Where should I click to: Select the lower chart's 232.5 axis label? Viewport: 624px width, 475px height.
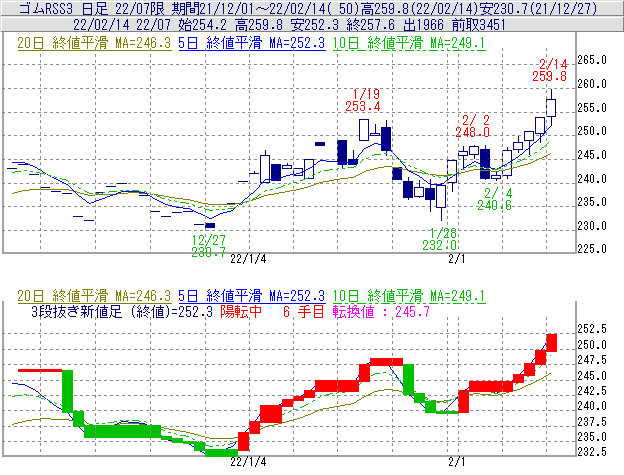(592, 452)
